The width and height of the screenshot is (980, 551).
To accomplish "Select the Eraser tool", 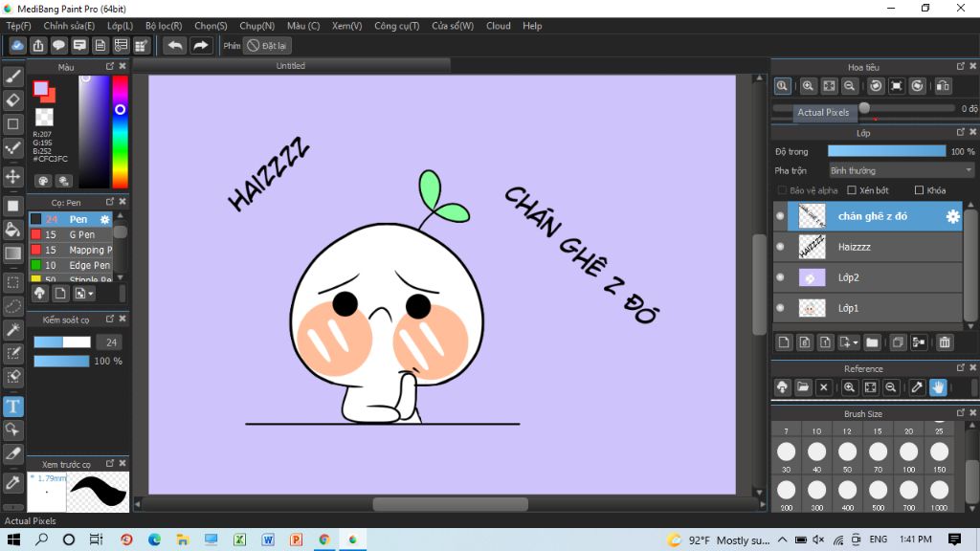I will pyautogui.click(x=13, y=99).
